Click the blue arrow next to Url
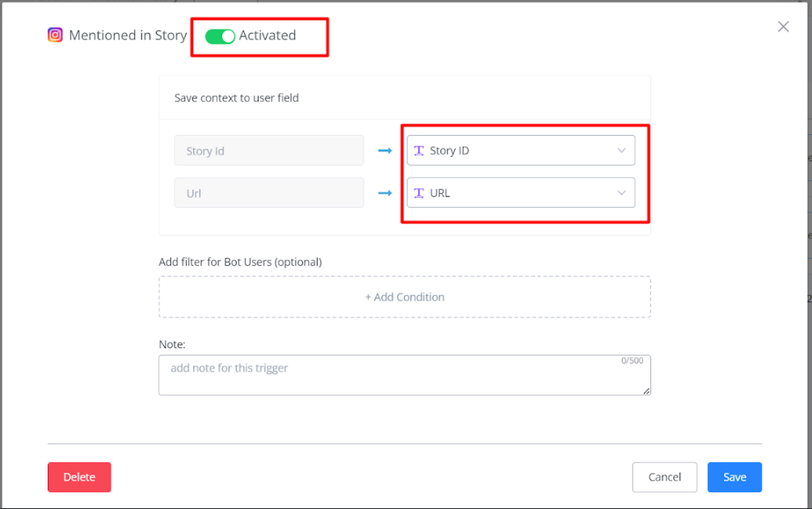 click(385, 193)
